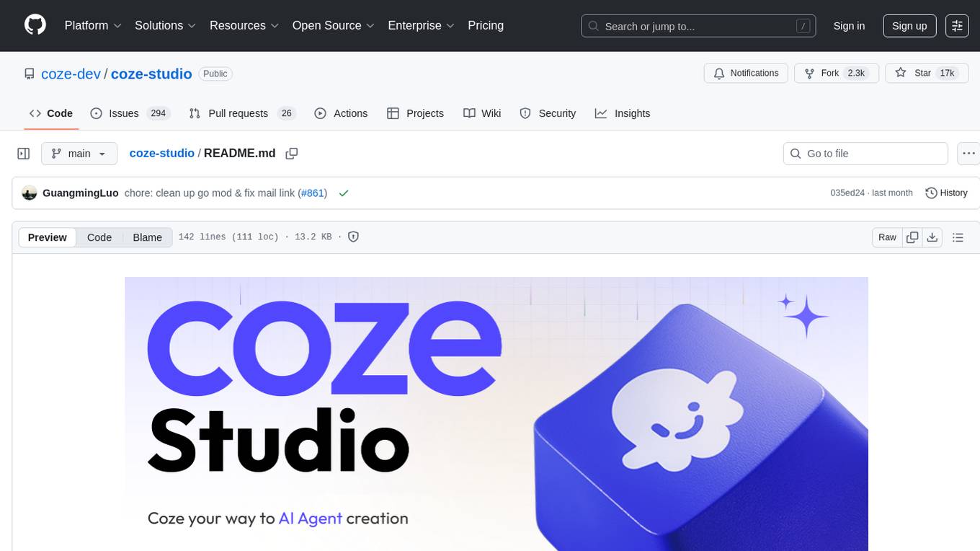This screenshot has width=980, height=551.
Task: Switch to the Pull requests tab
Action: [242, 113]
